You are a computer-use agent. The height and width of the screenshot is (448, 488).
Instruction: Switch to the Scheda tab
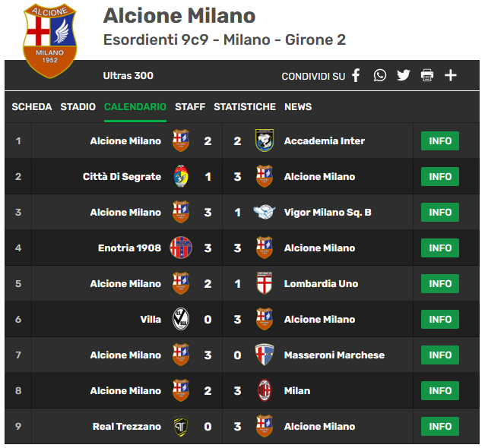pos(32,107)
